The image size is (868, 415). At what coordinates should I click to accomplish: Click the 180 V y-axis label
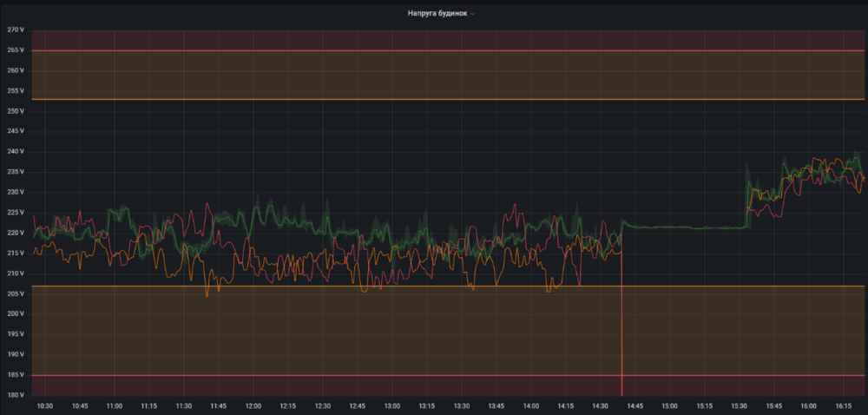coord(15,395)
